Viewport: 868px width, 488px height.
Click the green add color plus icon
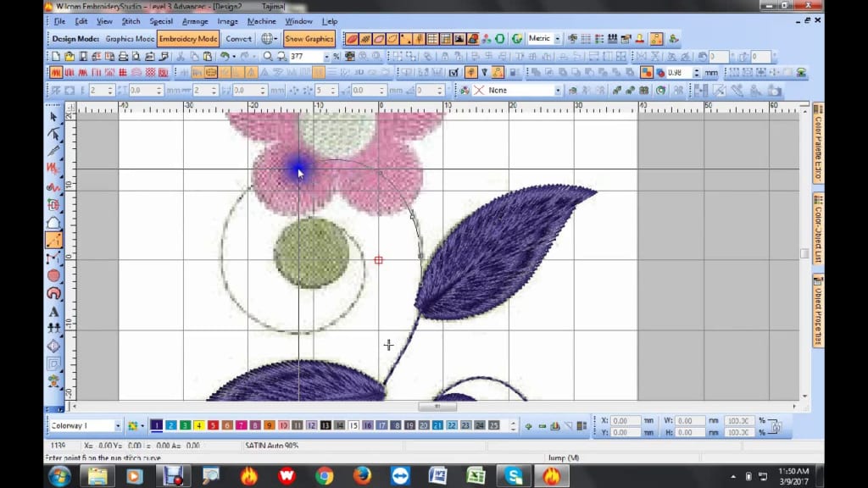coord(529,426)
